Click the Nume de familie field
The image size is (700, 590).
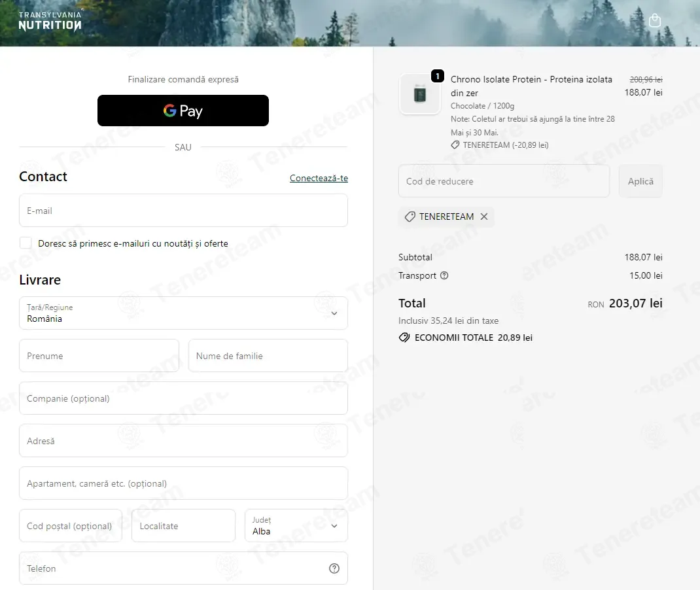(268, 356)
